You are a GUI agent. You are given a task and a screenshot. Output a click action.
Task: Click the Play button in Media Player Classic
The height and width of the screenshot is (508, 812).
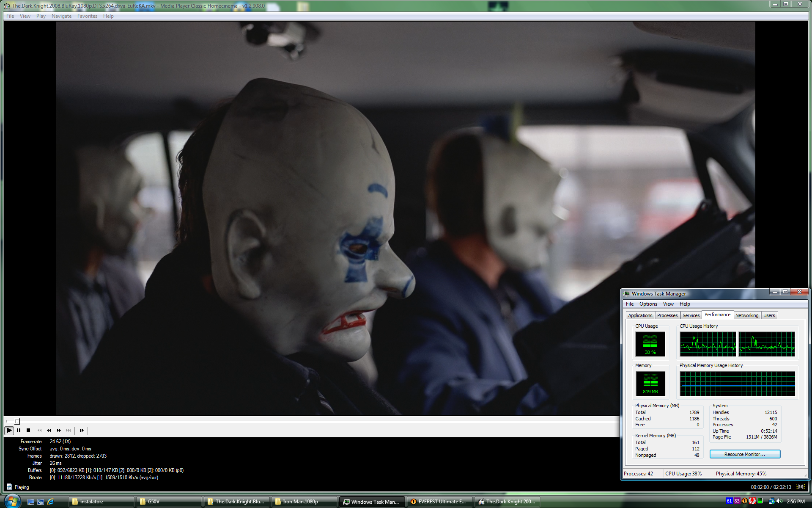[x=9, y=430]
